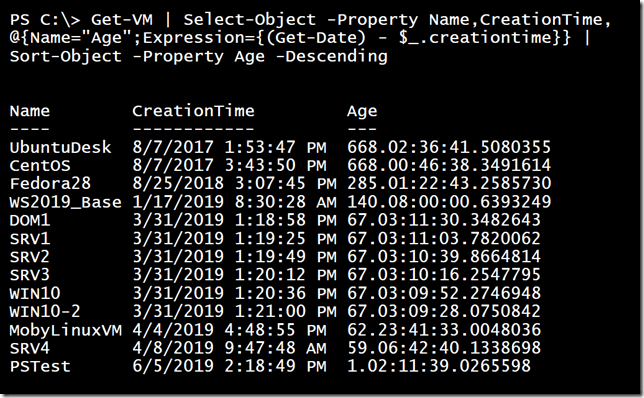Click the PSTest VM name
Viewport: 644px width, 398px height.
pos(40,366)
